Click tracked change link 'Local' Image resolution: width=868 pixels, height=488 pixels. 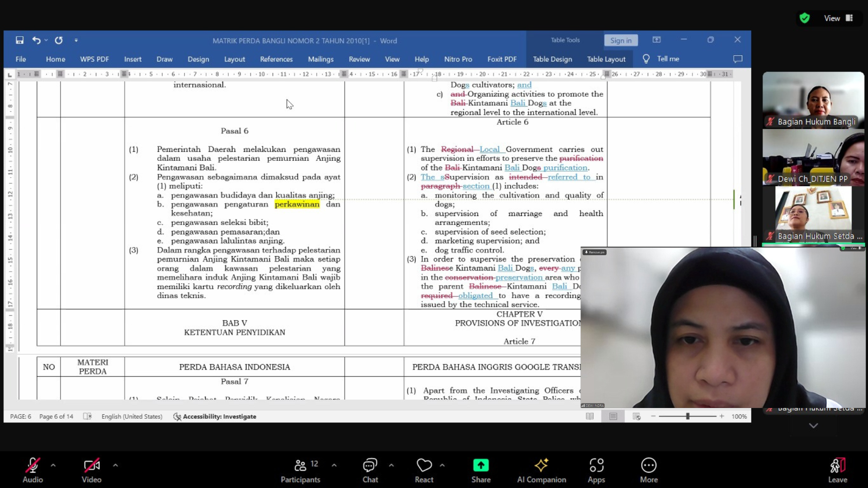coord(490,150)
